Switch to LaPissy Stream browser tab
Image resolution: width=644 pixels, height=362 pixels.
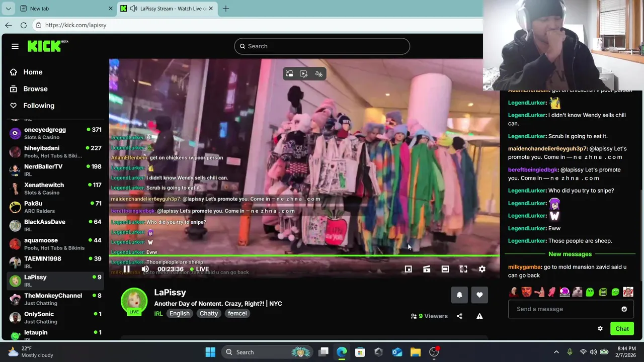tap(167, 9)
